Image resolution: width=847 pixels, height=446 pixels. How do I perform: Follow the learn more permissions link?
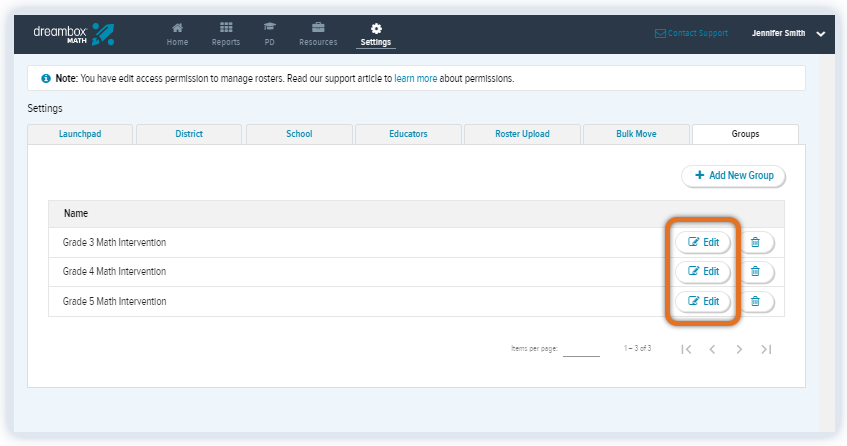coord(414,78)
